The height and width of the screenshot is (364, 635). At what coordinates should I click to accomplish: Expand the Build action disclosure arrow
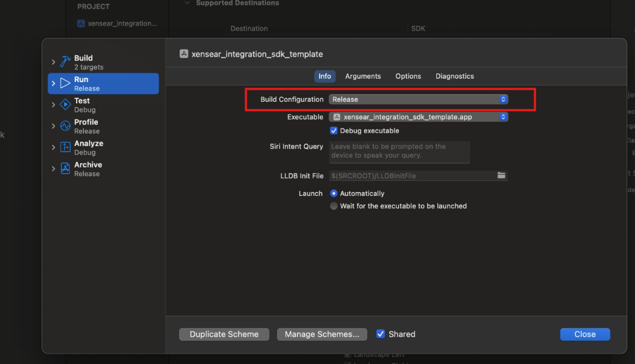click(53, 62)
